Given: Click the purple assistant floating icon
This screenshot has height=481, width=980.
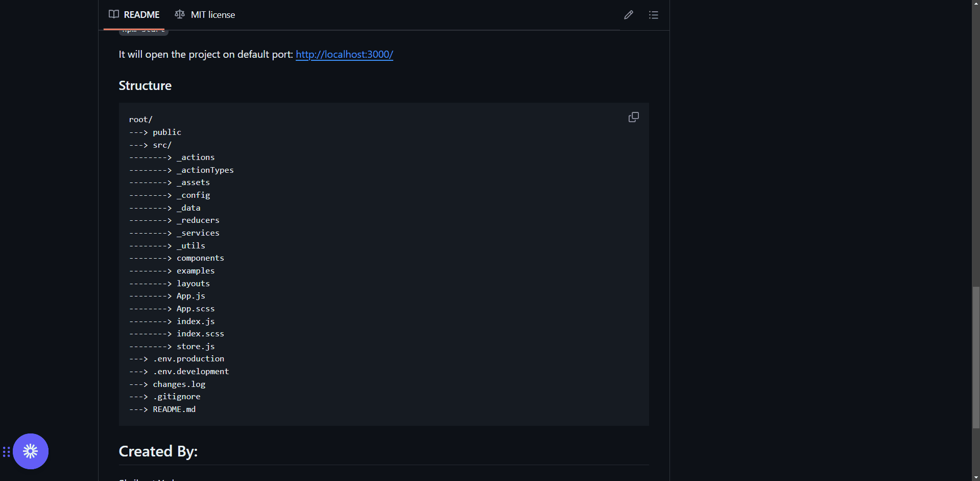Looking at the screenshot, I should coord(31,451).
